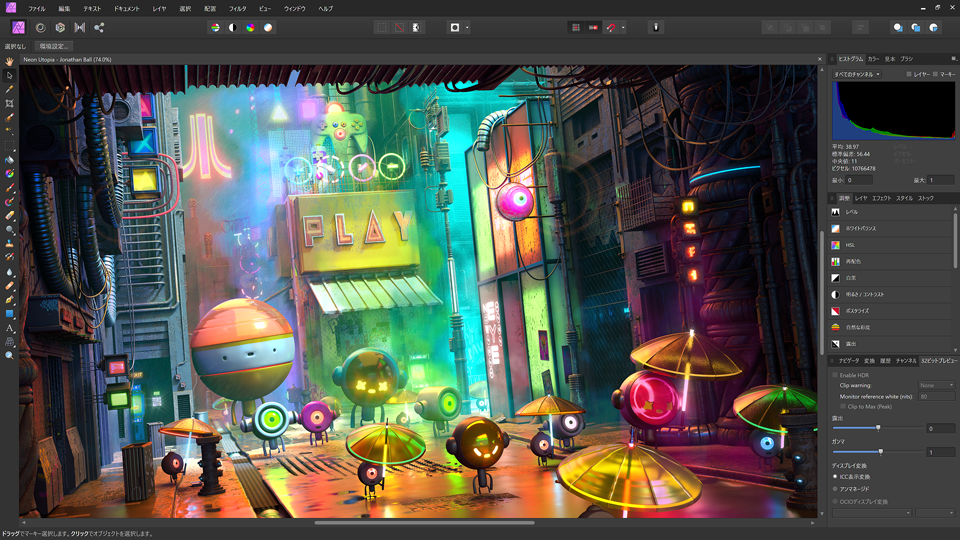Apply Auto Levels from the toolbar
Screen dimensions: 960x540
click(x=215, y=28)
